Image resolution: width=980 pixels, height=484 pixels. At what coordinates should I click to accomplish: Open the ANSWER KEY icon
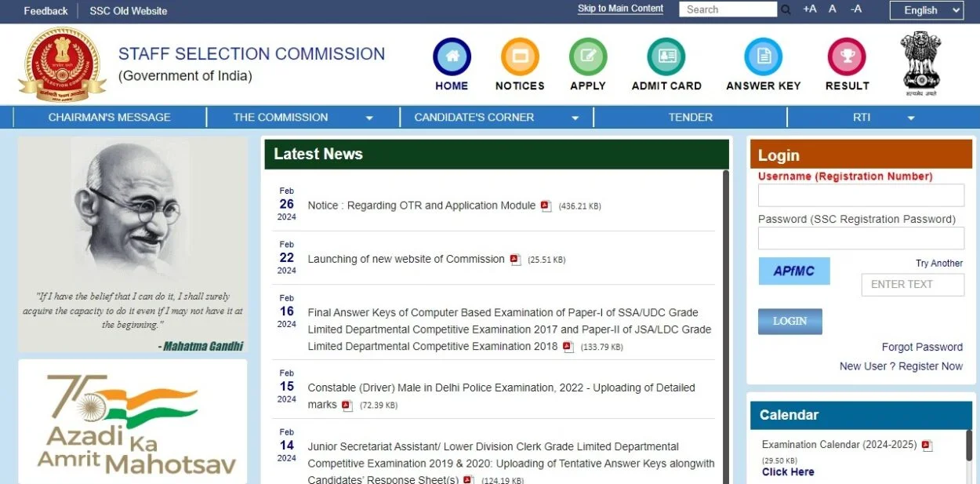pos(764,56)
